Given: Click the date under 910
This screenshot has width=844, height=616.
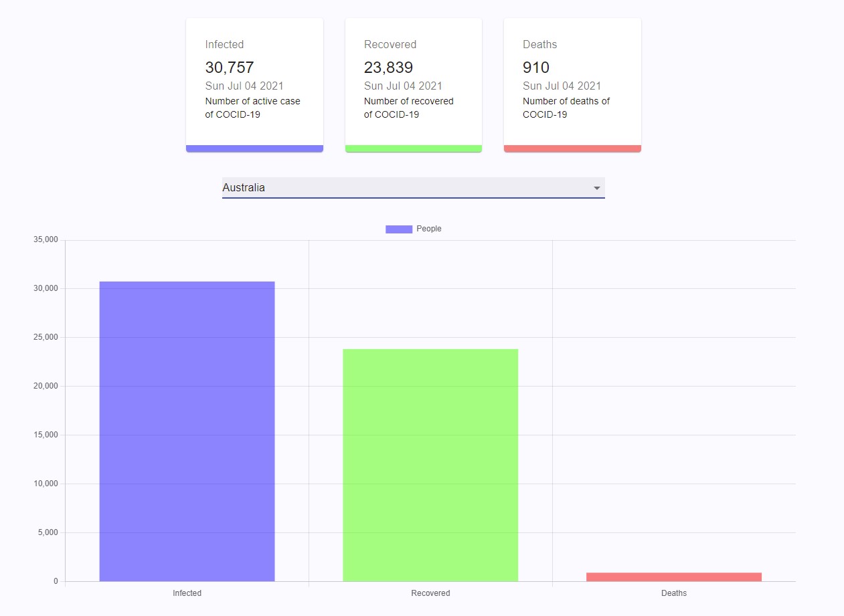Looking at the screenshot, I should pos(562,86).
